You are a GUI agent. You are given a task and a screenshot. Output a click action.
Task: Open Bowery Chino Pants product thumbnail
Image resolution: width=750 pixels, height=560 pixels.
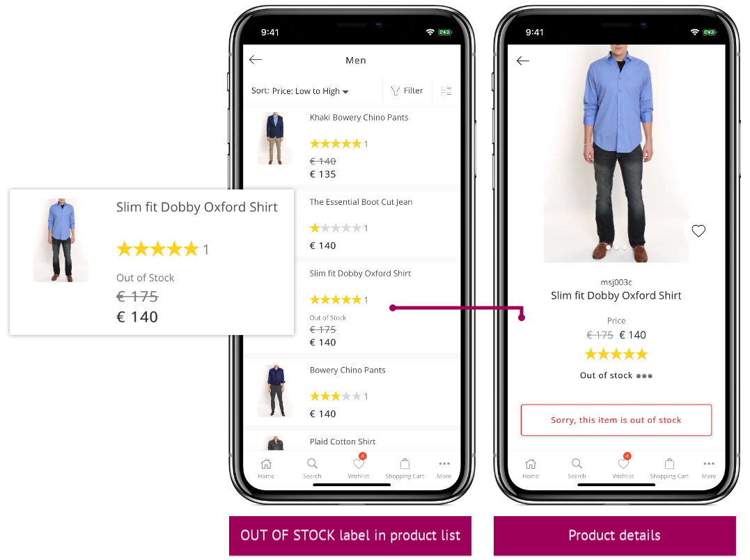pyautogui.click(x=275, y=391)
